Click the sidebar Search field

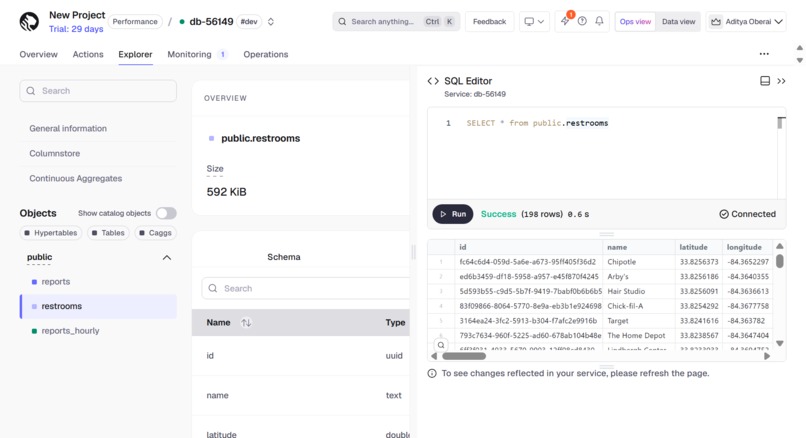98,90
